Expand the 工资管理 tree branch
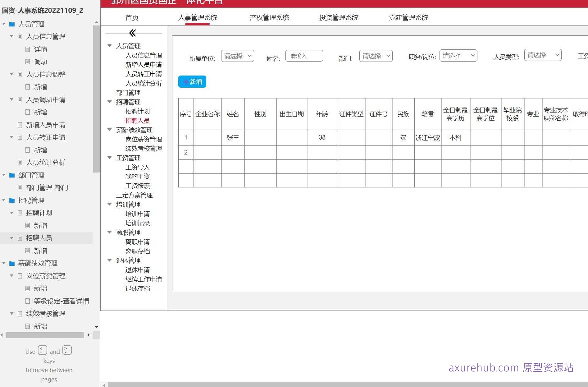The height and width of the screenshot is (387, 588). click(x=109, y=158)
